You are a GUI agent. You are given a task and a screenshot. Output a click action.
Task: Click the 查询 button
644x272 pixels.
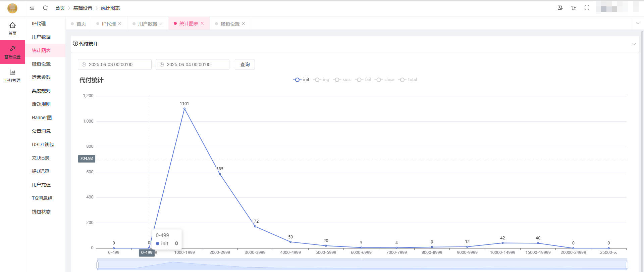point(245,64)
